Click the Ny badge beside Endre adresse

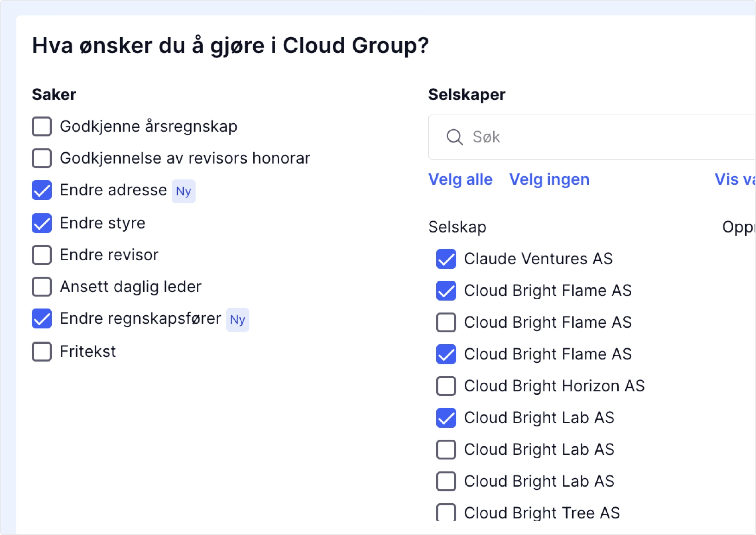[183, 191]
